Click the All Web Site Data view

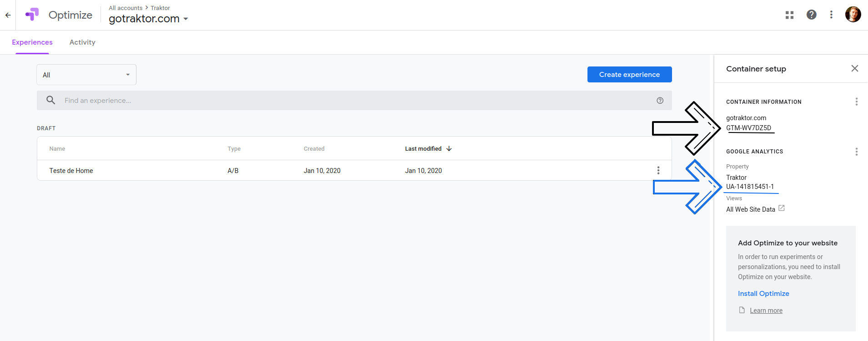coord(751,209)
